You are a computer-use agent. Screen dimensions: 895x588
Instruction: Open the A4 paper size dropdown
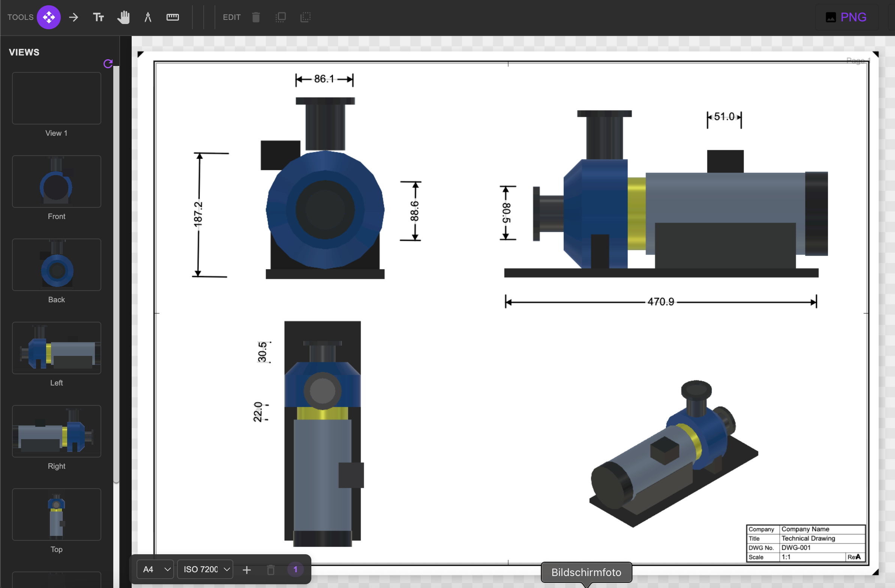pos(155,569)
